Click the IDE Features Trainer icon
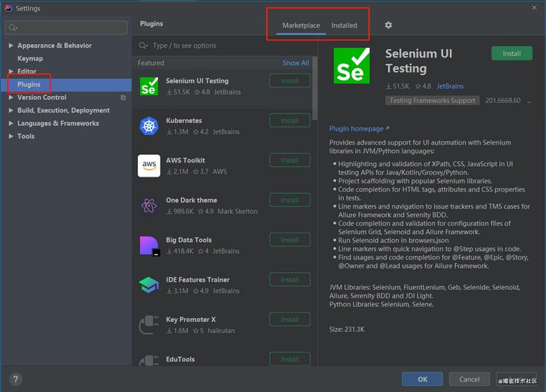 pos(149,285)
